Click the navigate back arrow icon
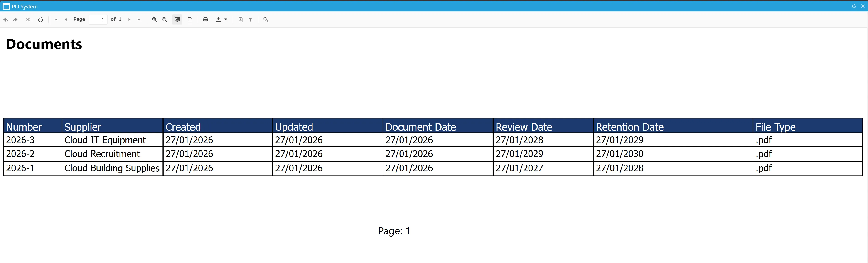 (x=6, y=20)
